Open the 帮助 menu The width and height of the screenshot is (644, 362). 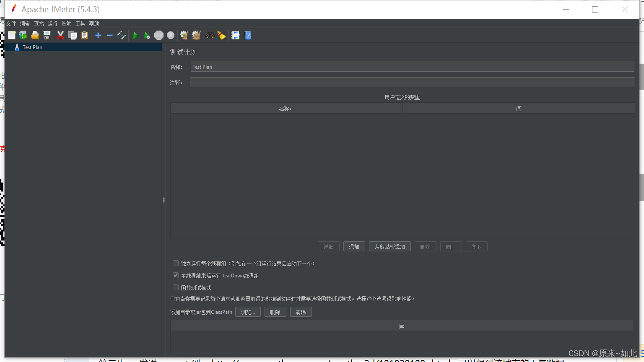(94, 23)
